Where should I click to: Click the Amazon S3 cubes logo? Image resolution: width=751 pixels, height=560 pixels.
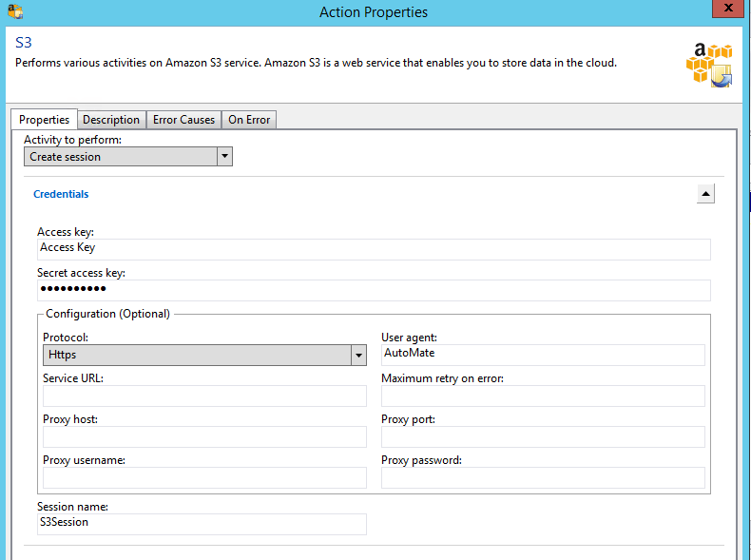click(x=709, y=65)
